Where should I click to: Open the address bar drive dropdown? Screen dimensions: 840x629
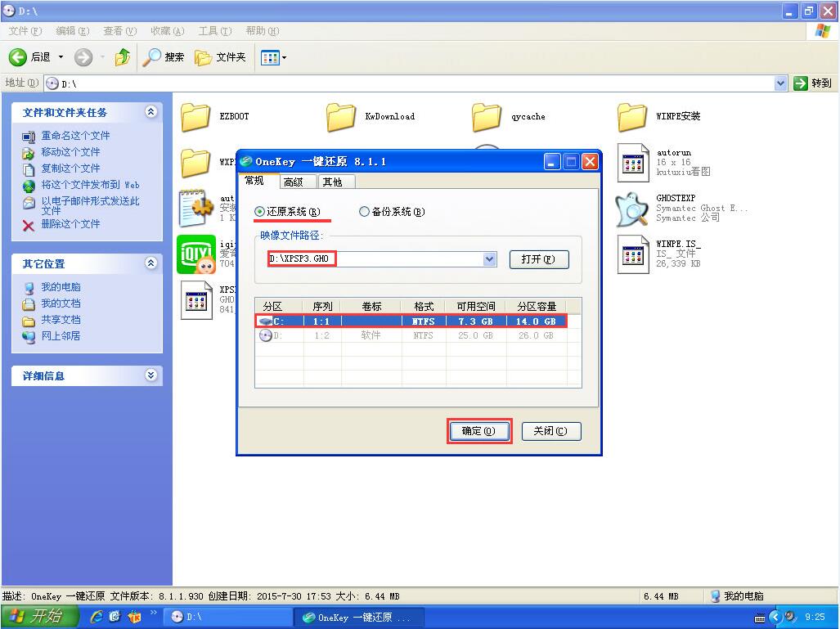[780, 83]
